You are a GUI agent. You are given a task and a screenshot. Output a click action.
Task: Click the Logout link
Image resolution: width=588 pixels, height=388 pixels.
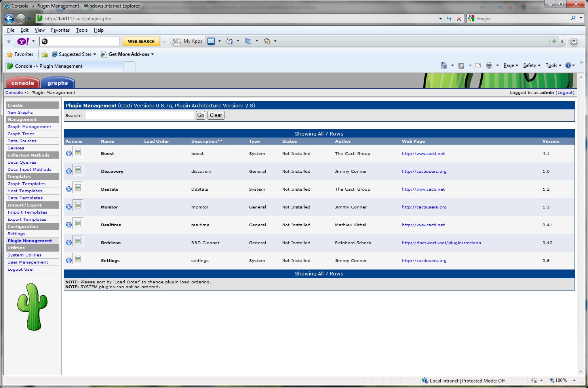[565, 92]
